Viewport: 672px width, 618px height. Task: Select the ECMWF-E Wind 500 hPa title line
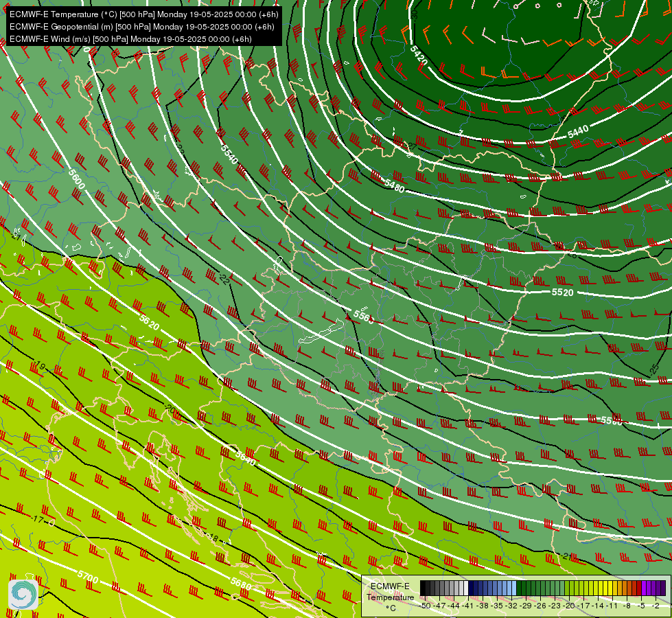coord(130,39)
